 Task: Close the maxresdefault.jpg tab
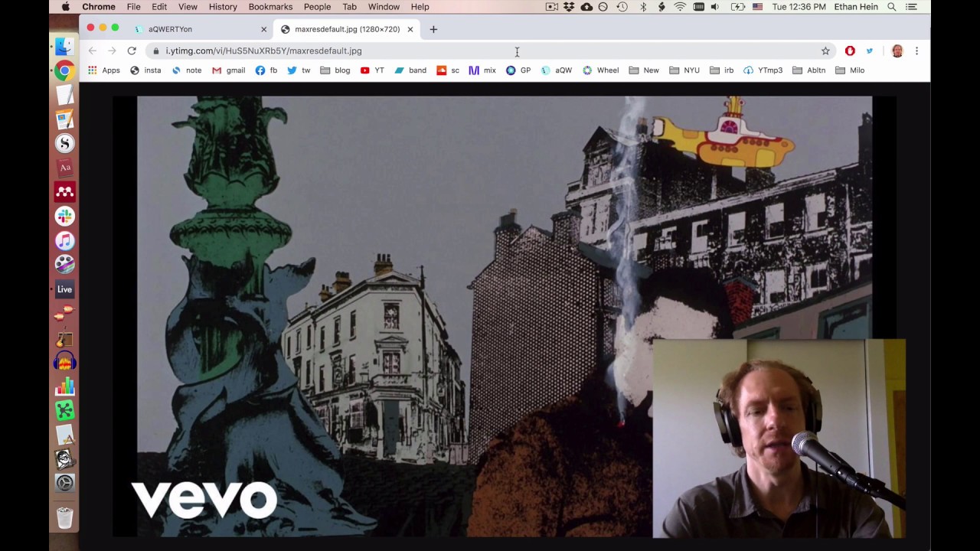(410, 29)
